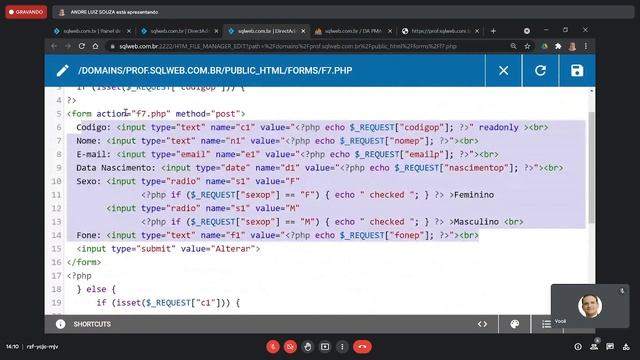Toggle camera off button in the Meet bar
The width and height of the screenshot is (640, 360).
pos(290,347)
